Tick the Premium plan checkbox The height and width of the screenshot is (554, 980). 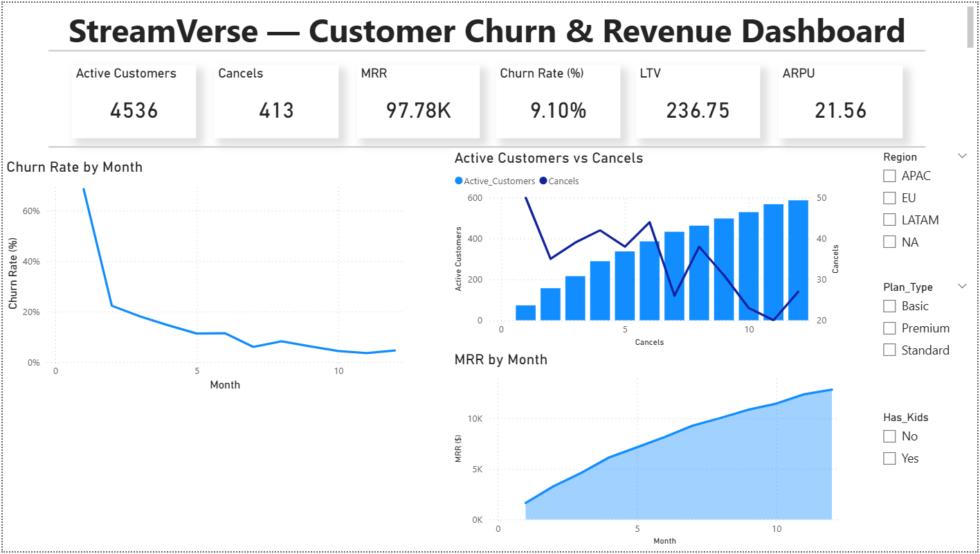click(x=890, y=328)
